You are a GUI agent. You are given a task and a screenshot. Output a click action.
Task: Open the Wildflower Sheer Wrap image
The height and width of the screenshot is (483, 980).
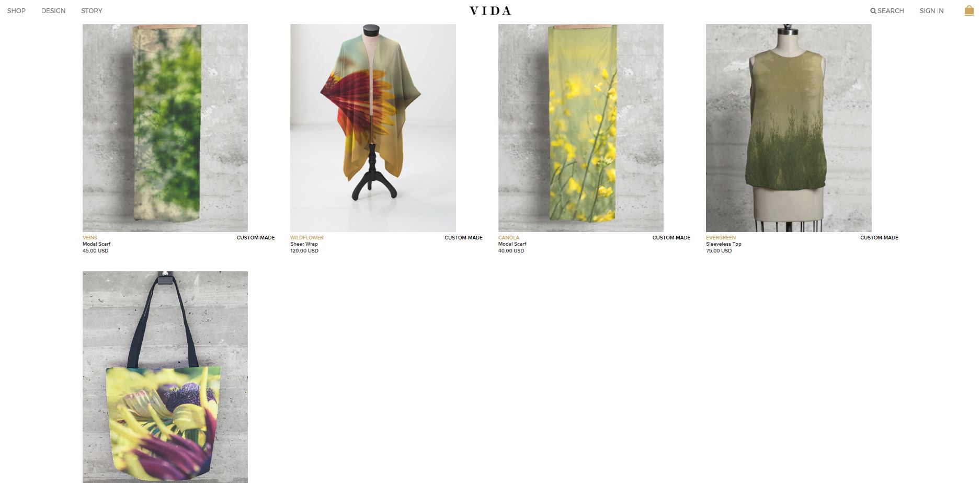pos(373,128)
